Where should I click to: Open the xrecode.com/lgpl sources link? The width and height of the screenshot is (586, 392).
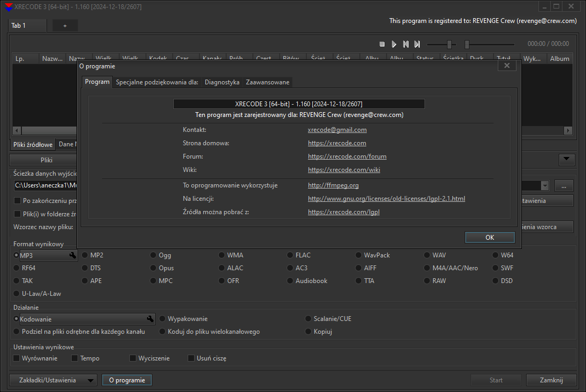pyautogui.click(x=344, y=212)
